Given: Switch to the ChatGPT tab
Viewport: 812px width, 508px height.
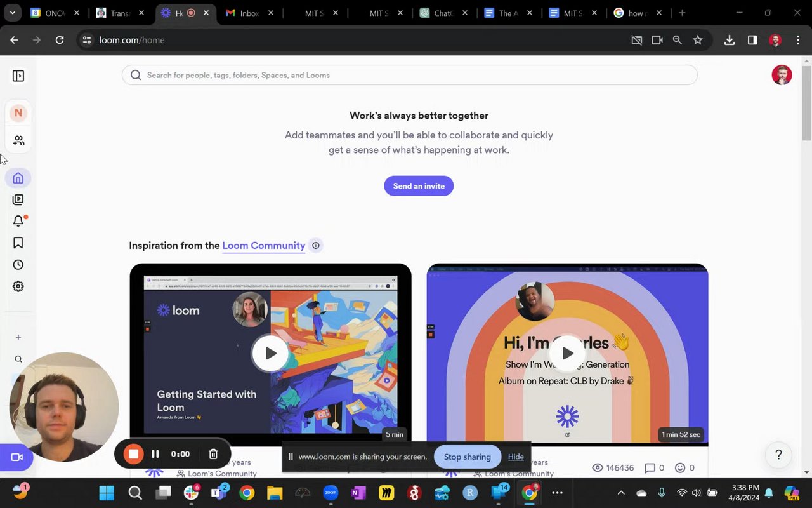Looking at the screenshot, I should point(444,13).
